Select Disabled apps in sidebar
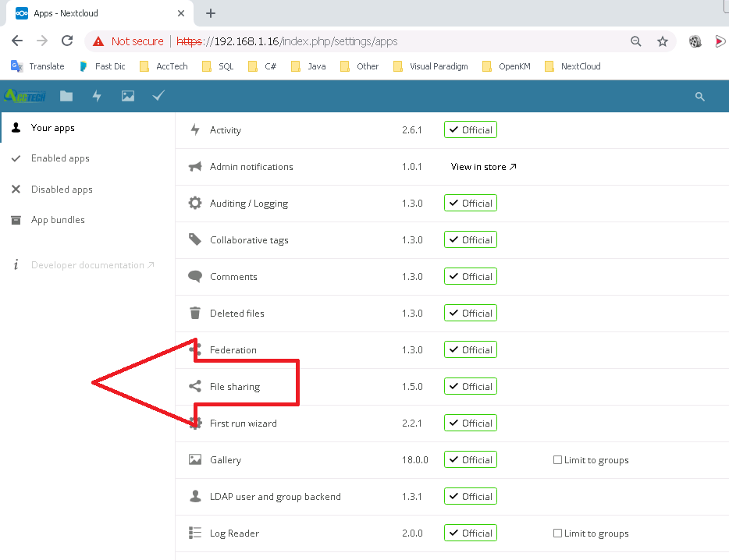The width and height of the screenshot is (729, 560). 88,190
